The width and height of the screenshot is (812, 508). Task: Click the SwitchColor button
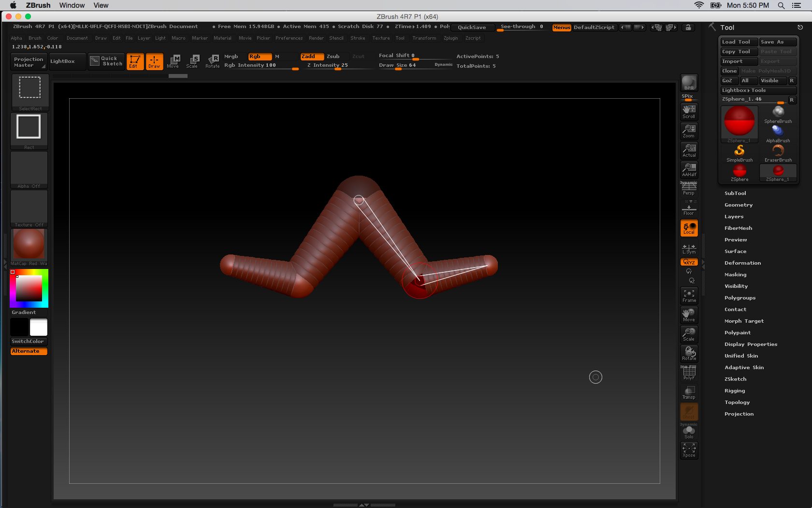point(29,342)
